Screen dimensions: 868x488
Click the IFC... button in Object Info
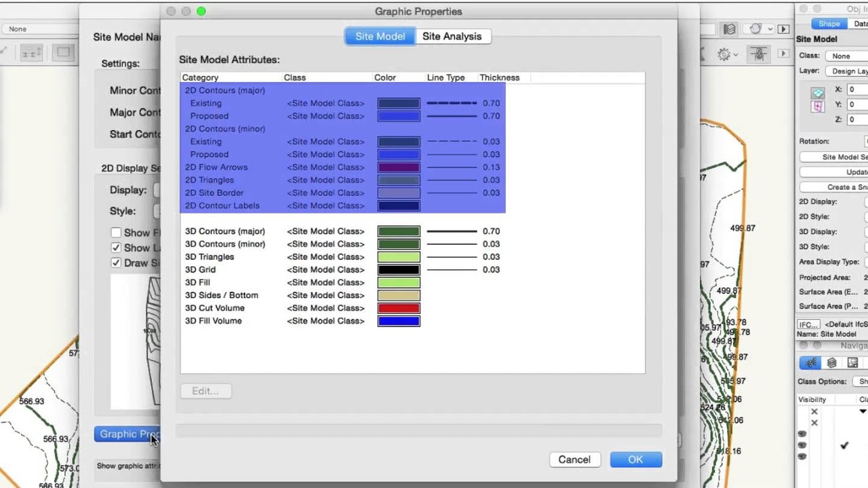click(x=808, y=324)
